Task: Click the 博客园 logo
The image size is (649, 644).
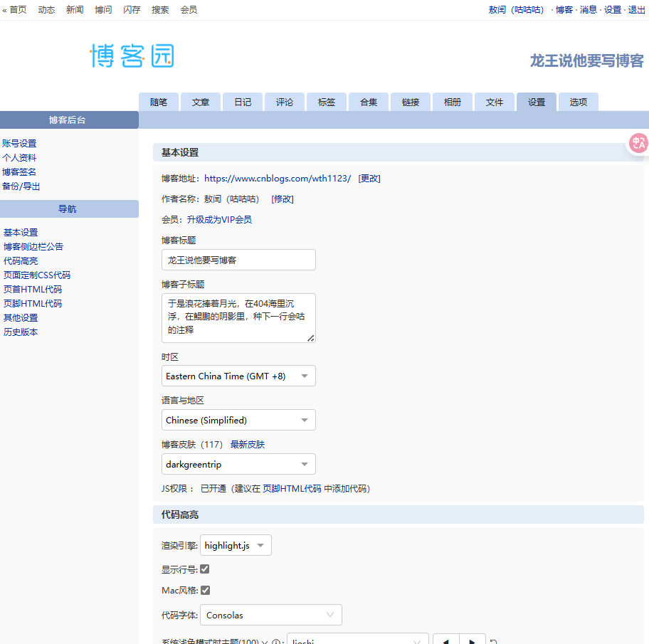Action: (132, 56)
